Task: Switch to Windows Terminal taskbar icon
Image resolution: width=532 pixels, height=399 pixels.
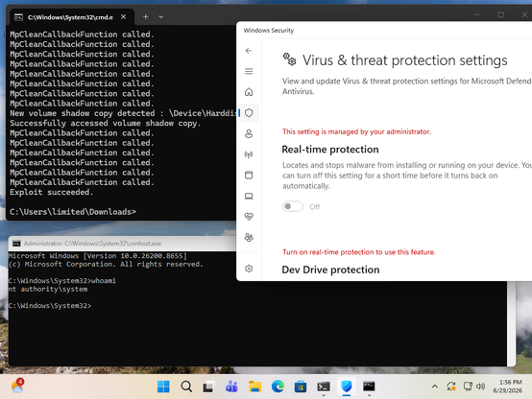Action: click(324, 387)
